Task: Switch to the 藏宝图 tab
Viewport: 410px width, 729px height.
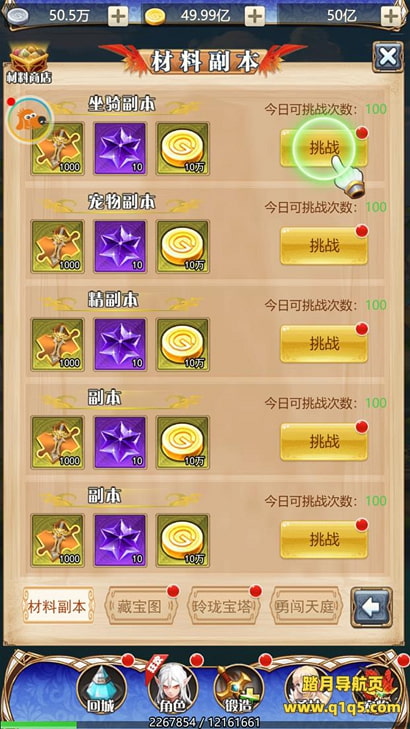Action: coord(141,606)
